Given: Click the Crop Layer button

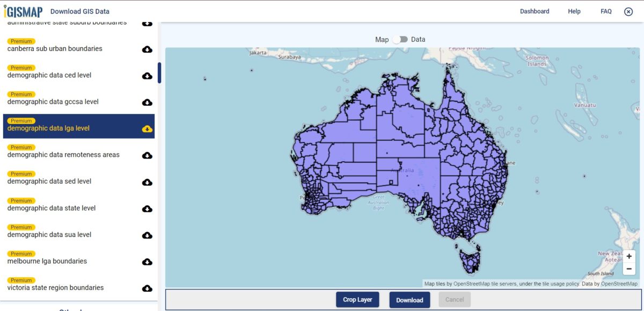Looking at the screenshot, I should pos(357,300).
